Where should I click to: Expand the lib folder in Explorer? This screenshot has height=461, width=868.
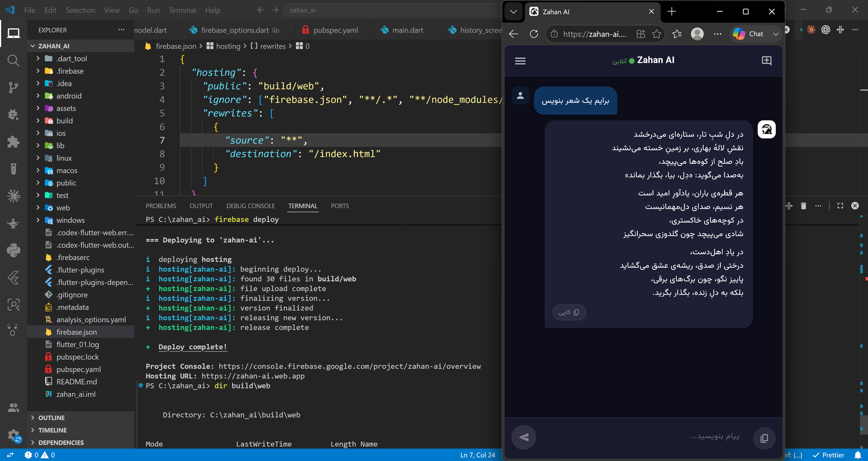click(x=60, y=145)
